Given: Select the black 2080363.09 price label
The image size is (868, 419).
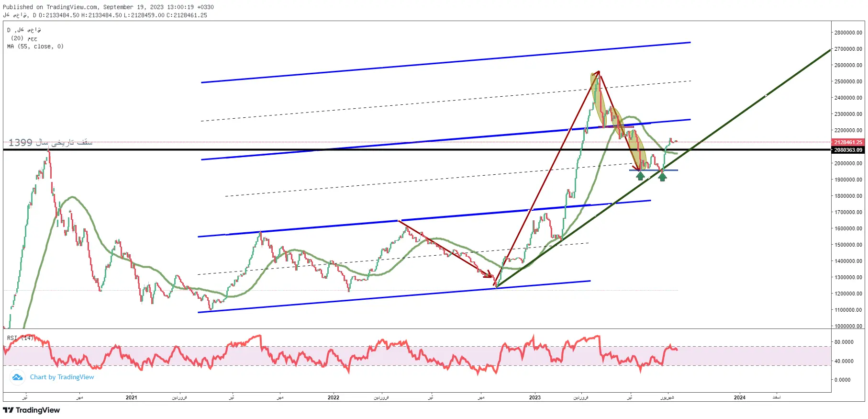Looking at the screenshot, I should pos(848,150).
